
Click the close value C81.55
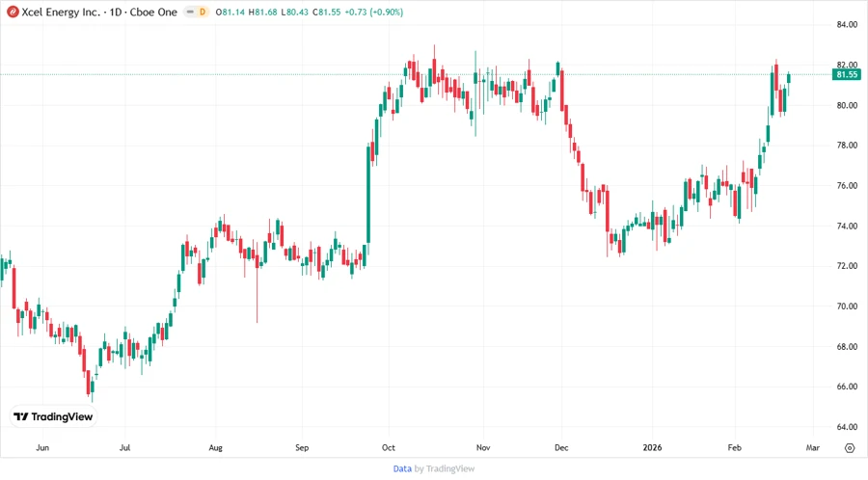[x=327, y=13]
